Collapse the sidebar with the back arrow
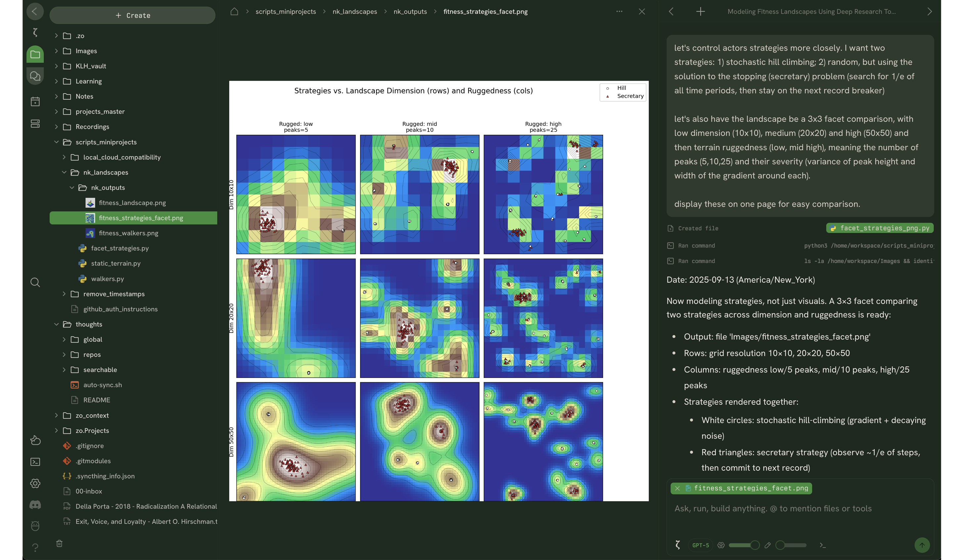This screenshot has width=964, height=560. [x=35, y=12]
